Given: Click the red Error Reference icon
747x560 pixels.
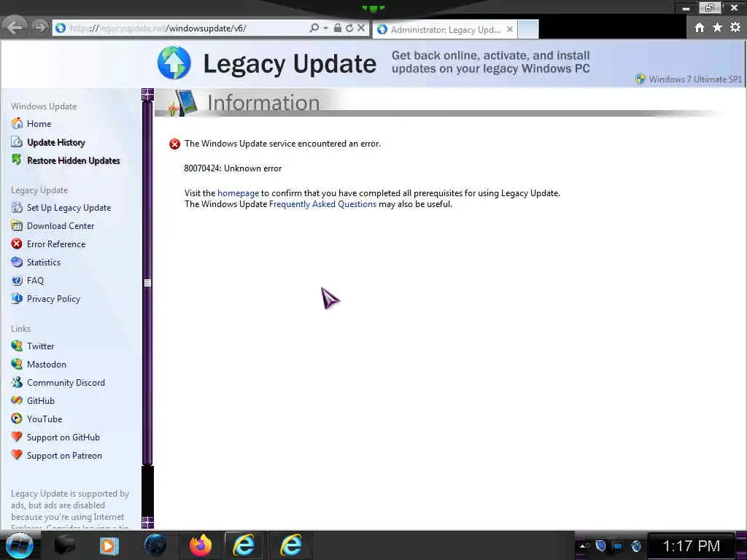Looking at the screenshot, I should tap(17, 244).
